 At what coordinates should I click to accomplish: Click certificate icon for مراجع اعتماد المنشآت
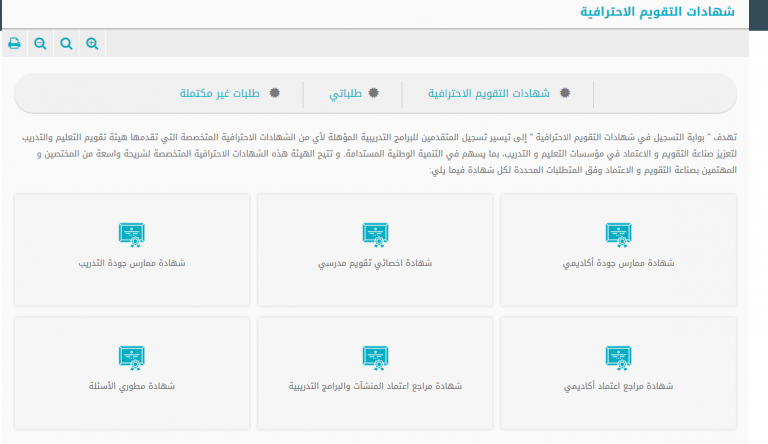[x=375, y=357]
